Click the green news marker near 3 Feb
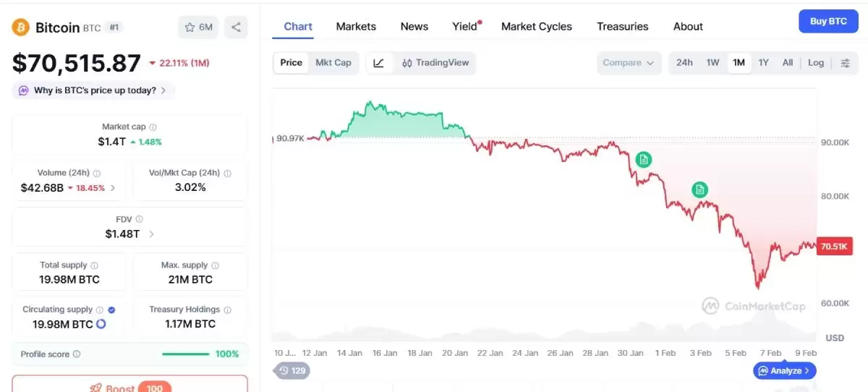 [699, 189]
